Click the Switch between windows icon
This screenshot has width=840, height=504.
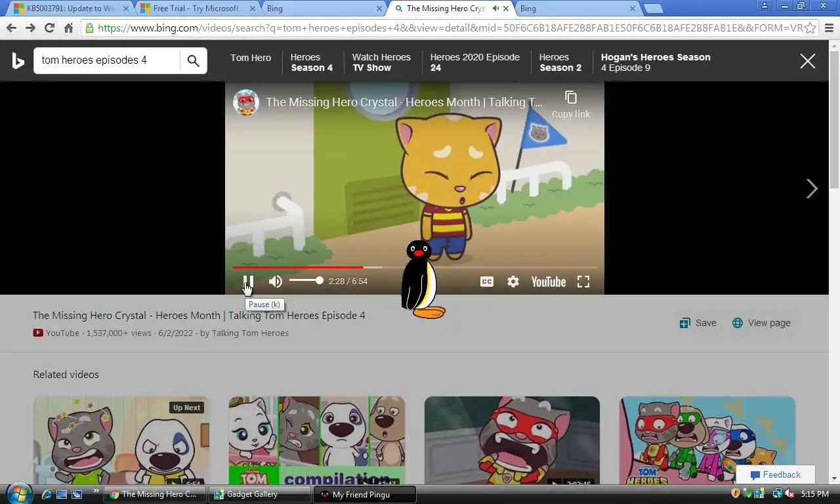click(x=77, y=494)
